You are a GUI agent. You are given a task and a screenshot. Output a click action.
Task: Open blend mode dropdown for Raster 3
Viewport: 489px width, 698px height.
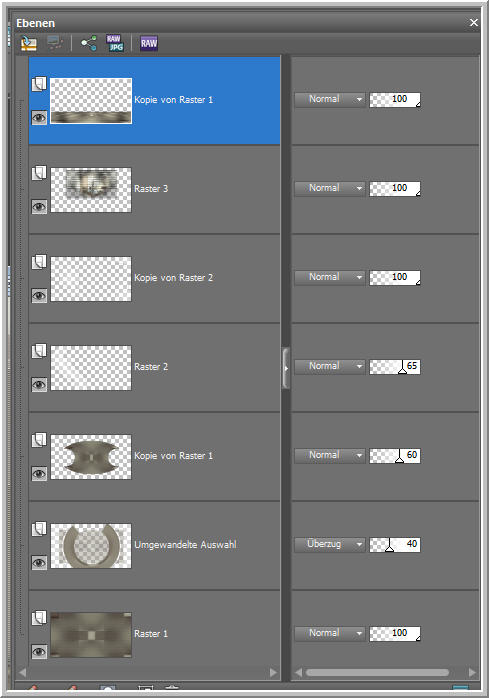coord(330,188)
